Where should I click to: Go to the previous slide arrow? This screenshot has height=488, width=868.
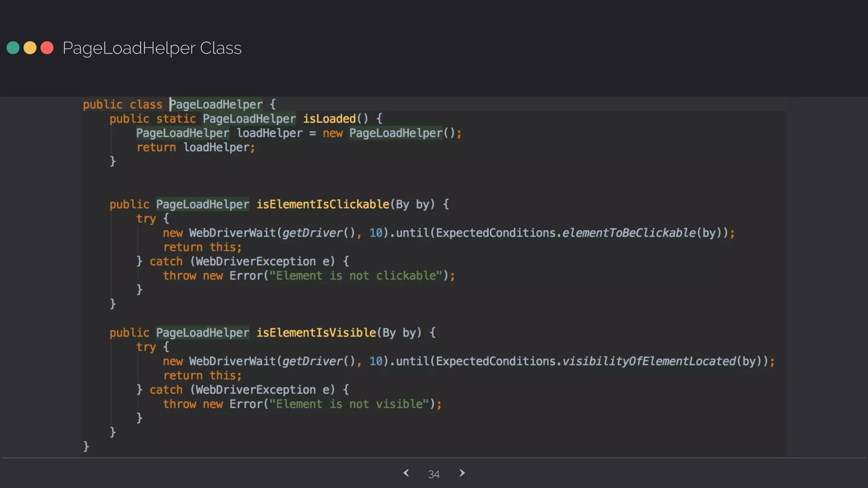(x=406, y=473)
